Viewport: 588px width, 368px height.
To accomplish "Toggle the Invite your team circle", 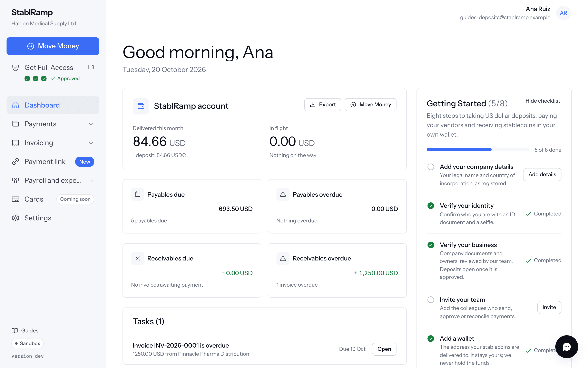I will [431, 300].
